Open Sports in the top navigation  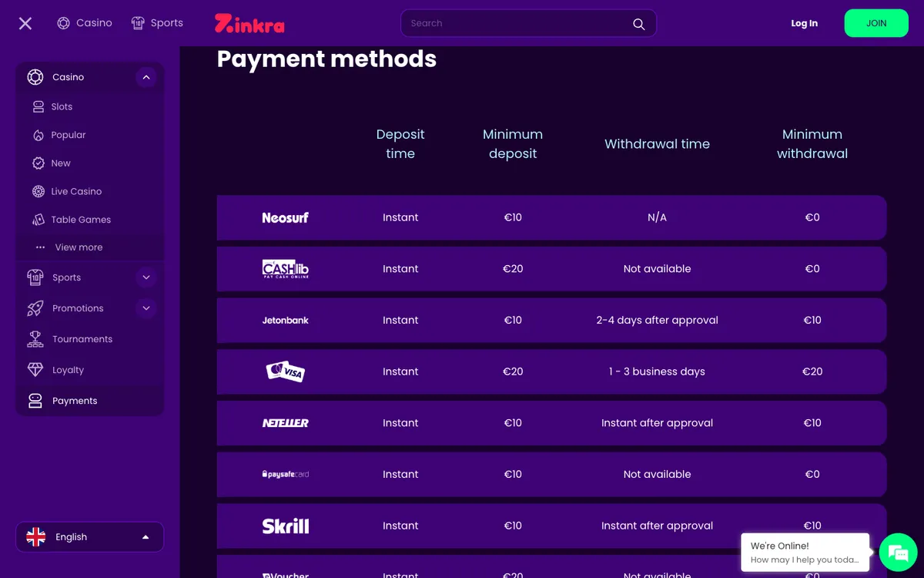pos(157,23)
